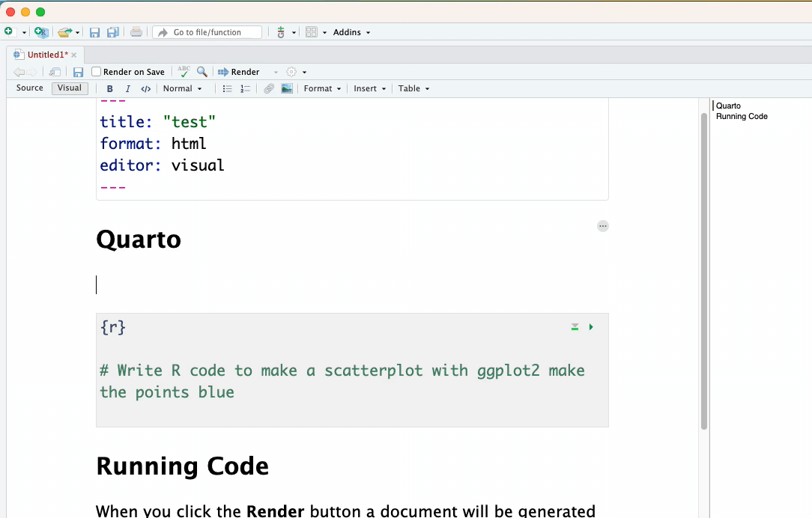Open the Table menu

[x=413, y=88]
